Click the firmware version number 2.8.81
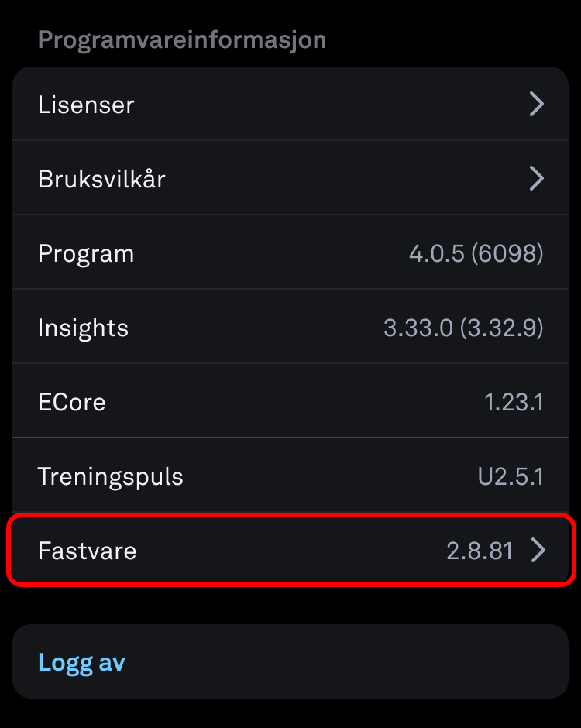 click(x=480, y=551)
